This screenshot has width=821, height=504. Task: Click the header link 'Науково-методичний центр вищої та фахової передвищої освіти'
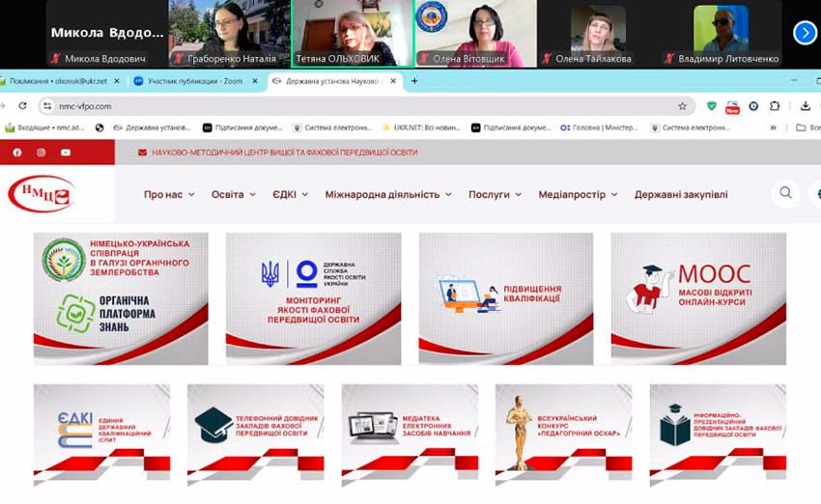click(284, 153)
